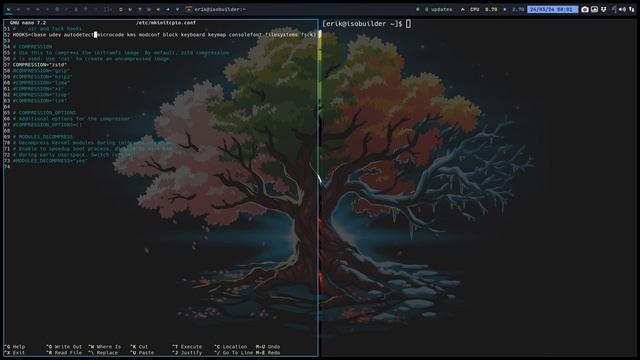Click the camera screenshot tray icon
The image size is (640, 360).
click(x=584, y=9)
